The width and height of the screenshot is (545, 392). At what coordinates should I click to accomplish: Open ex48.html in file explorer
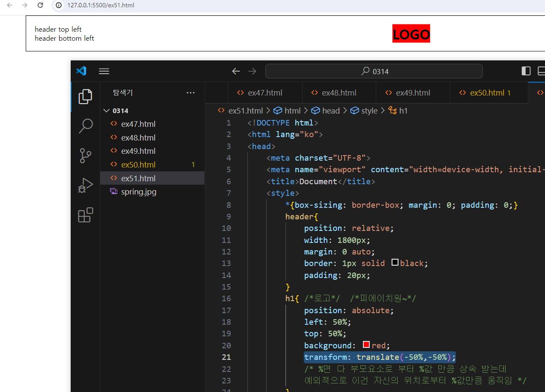152,138
